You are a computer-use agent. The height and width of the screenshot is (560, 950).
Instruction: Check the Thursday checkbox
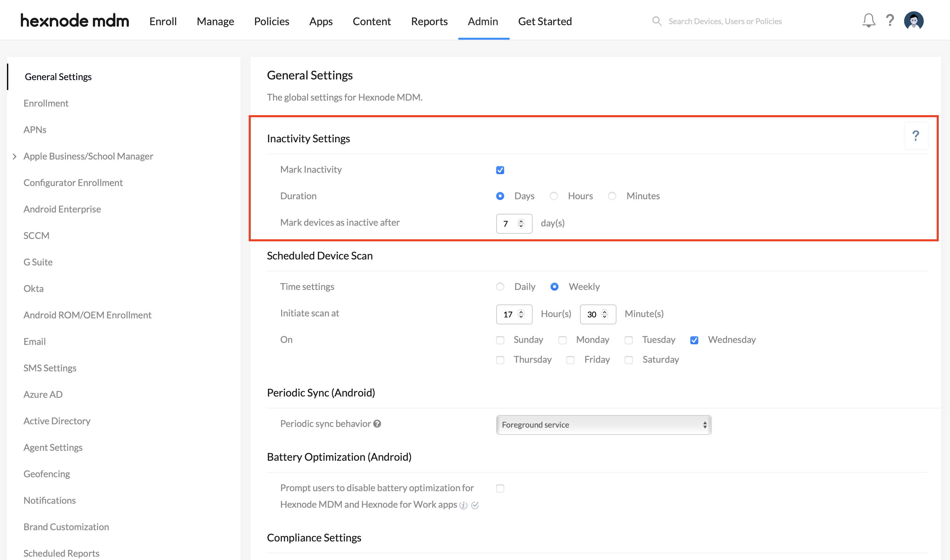click(x=500, y=360)
